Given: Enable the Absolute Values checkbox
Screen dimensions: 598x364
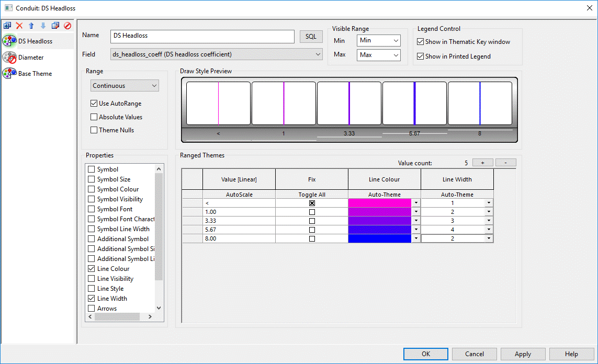Looking at the screenshot, I should coord(94,117).
